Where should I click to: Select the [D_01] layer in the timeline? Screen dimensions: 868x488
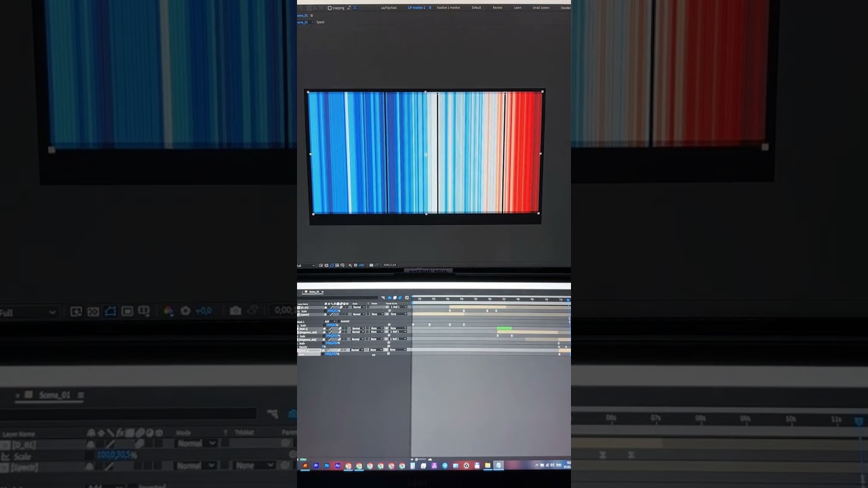pyautogui.click(x=304, y=307)
